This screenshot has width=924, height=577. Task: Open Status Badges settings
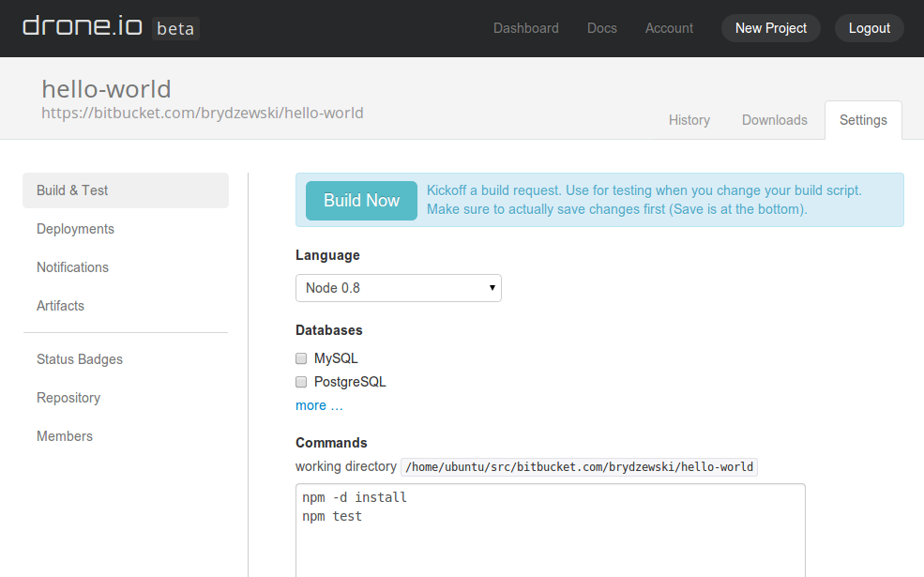pos(80,359)
